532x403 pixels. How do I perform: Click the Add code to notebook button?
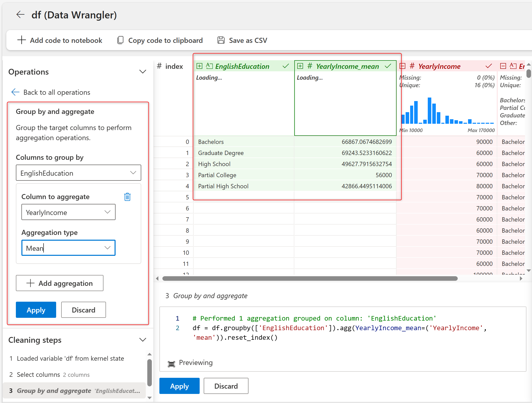tap(60, 40)
